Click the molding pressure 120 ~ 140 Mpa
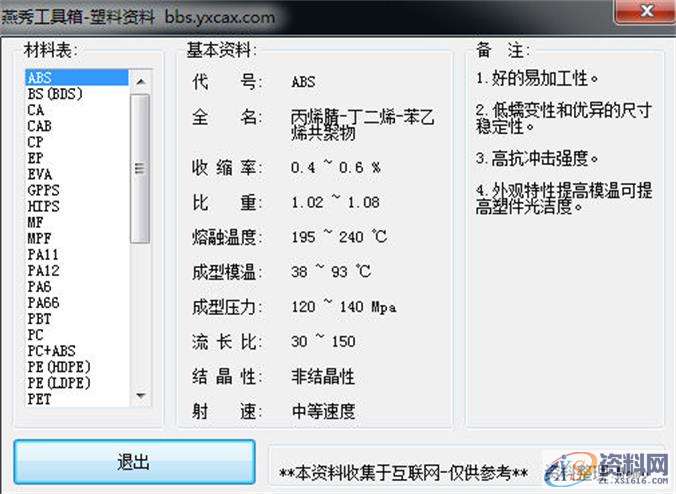Image resolution: width=676 pixels, height=494 pixels. (344, 306)
